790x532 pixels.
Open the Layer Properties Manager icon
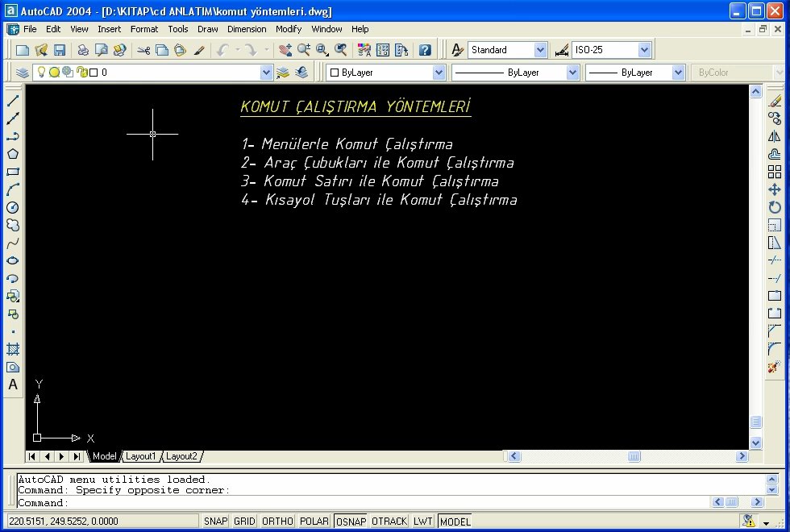pos(22,73)
